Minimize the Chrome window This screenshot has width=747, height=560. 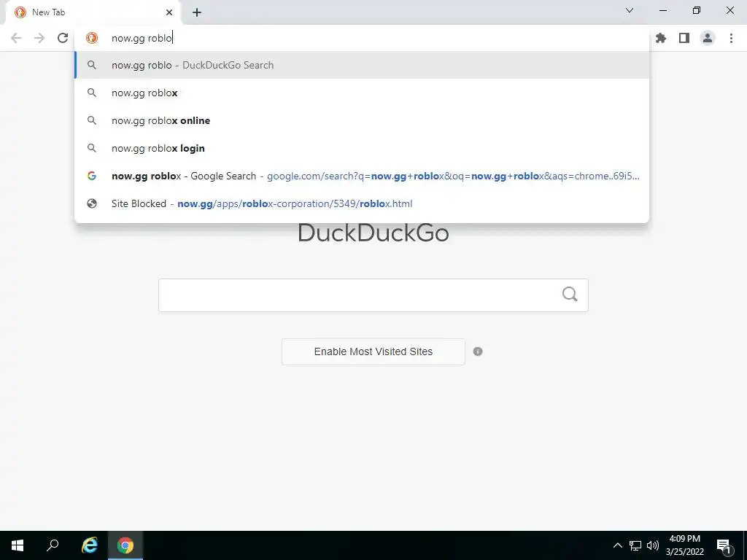pos(663,10)
